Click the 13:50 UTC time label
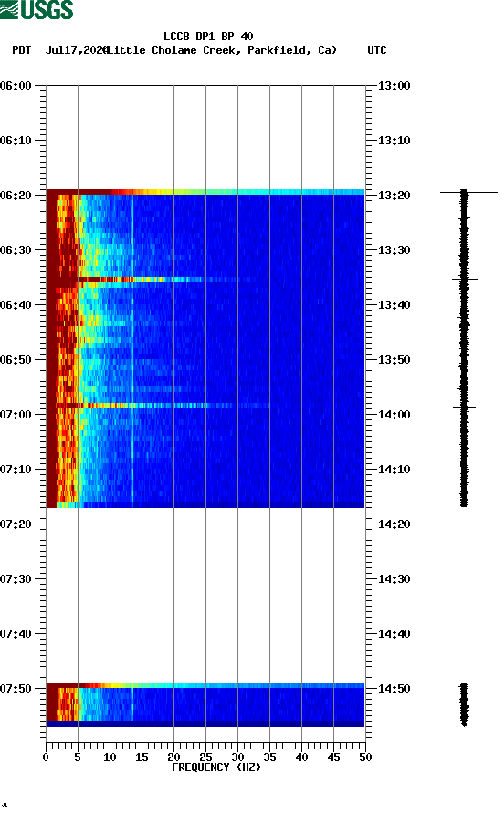The height and width of the screenshot is (815, 504). [394, 360]
